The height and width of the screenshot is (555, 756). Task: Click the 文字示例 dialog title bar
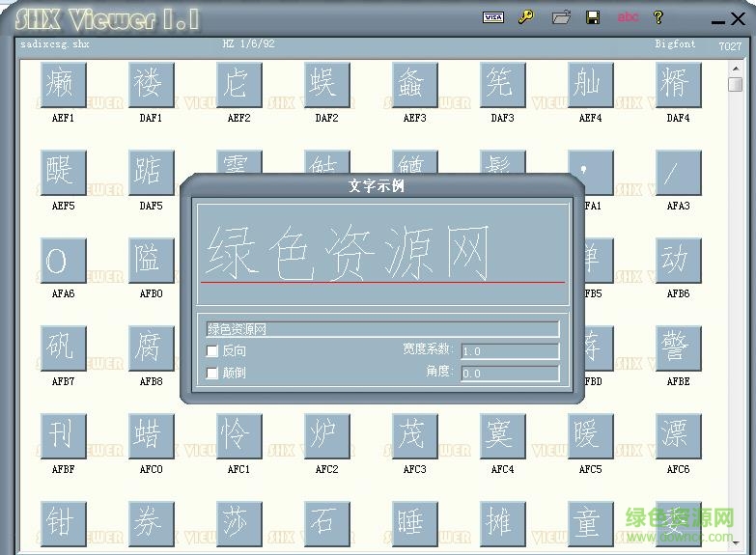pos(377,186)
